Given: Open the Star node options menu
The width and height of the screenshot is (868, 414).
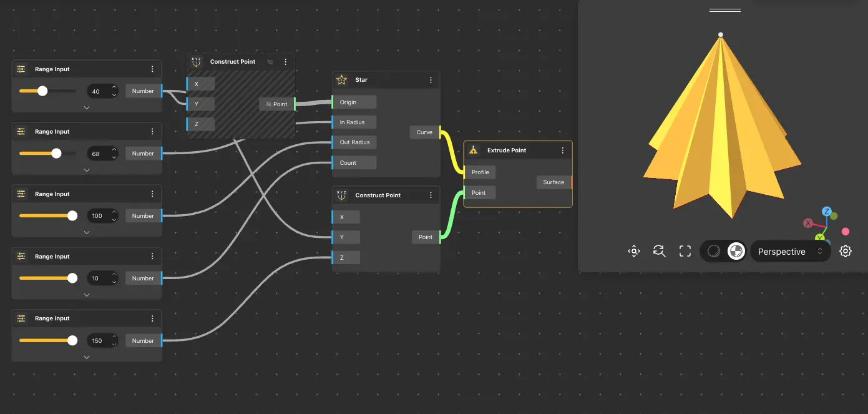Looking at the screenshot, I should pyautogui.click(x=431, y=80).
